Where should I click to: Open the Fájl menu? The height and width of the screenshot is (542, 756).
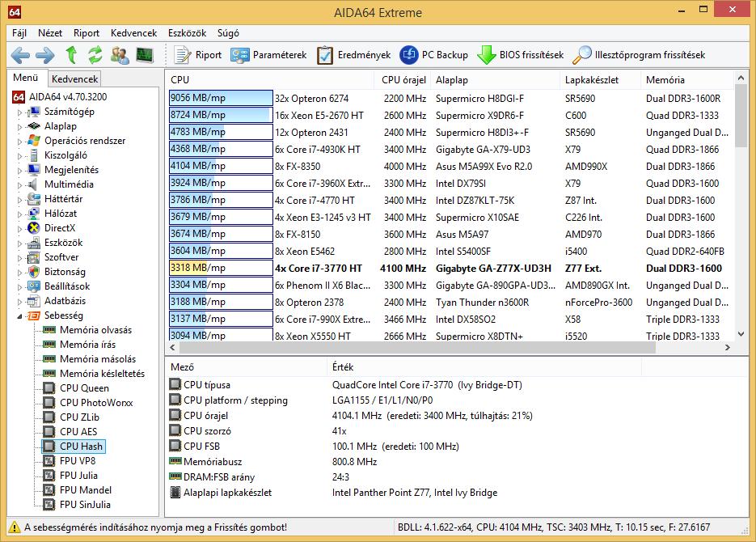click(19, 33)
